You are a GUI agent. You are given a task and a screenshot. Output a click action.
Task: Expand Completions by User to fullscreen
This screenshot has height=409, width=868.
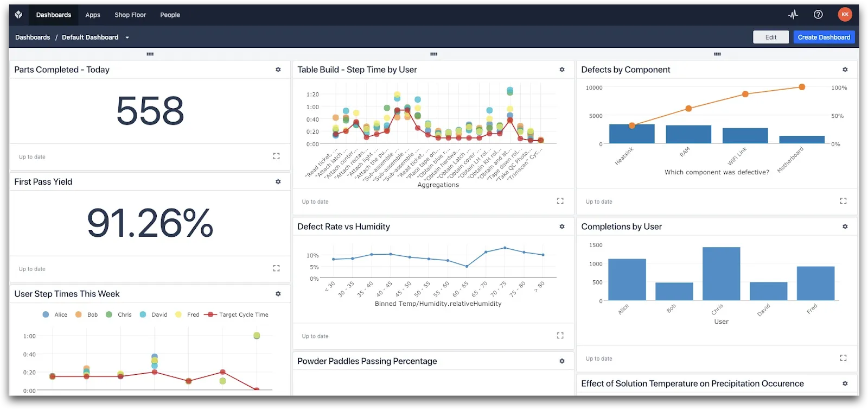tap(844, 358)
